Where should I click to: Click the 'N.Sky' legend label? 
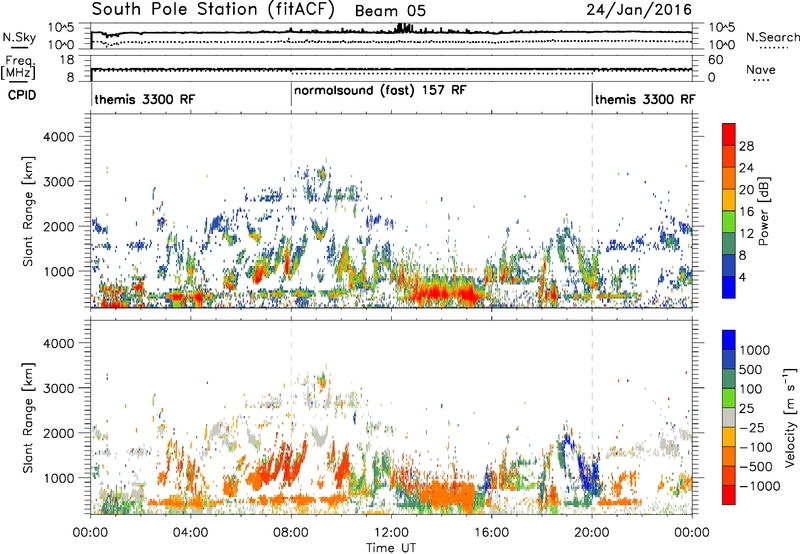(x=19, y=37)
